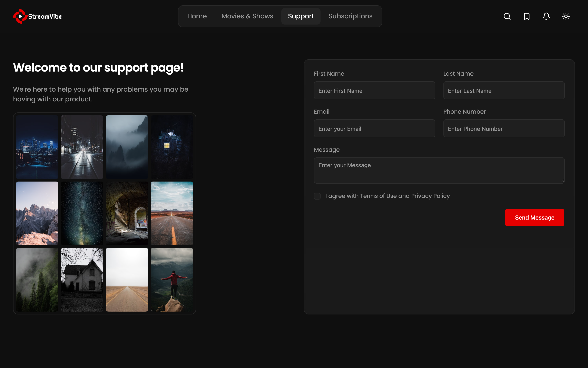Open the blue city skyline night thumbnail
588x368 pixels.
(37, 147)
